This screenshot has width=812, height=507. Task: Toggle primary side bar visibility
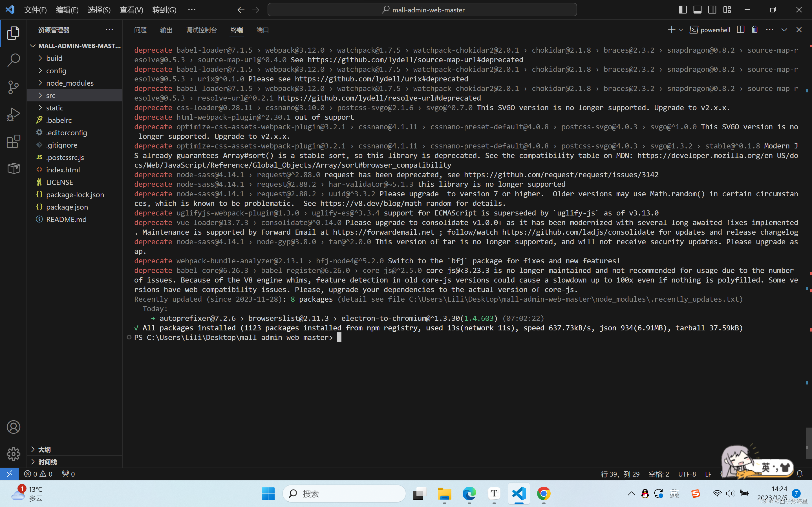(683, 10)
